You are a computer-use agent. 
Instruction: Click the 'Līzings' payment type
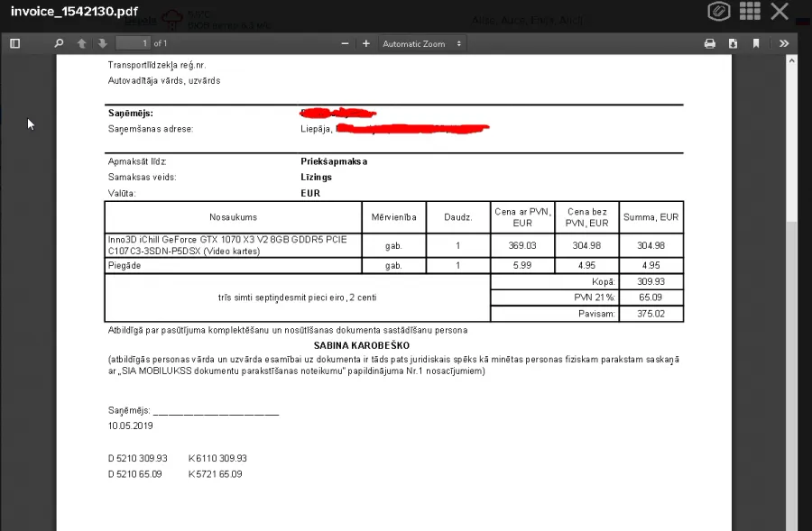click(x=317, y=177)
